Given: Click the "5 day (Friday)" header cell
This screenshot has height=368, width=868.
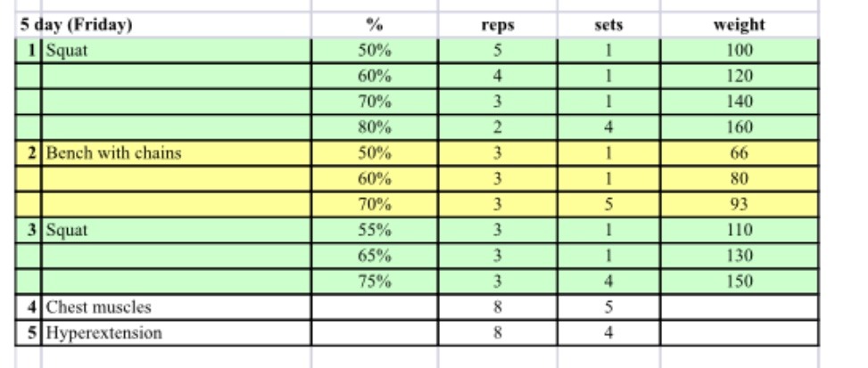Looking at the screenshot, I should click(x=76, y=25).
